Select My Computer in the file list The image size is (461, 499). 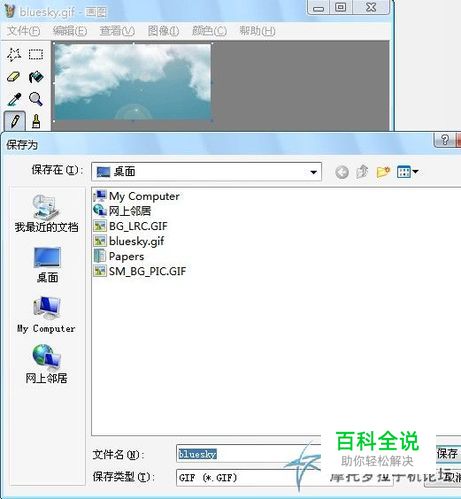[137, 196]
